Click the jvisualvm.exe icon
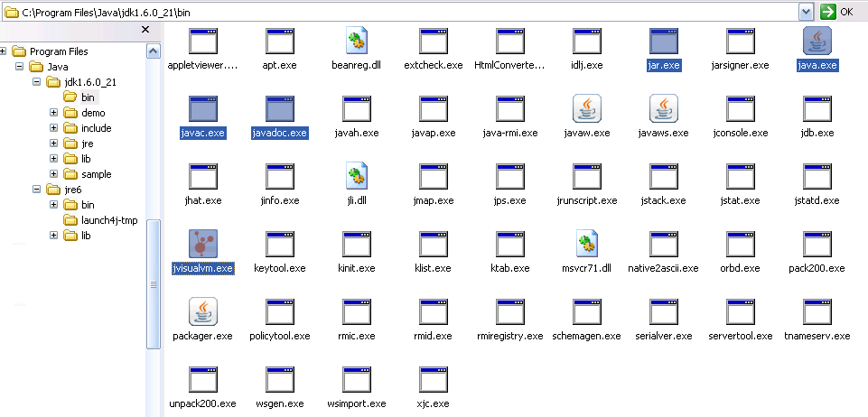Image resolution: width=868 pixels, height=417 pixels. (x=202, y=244)
